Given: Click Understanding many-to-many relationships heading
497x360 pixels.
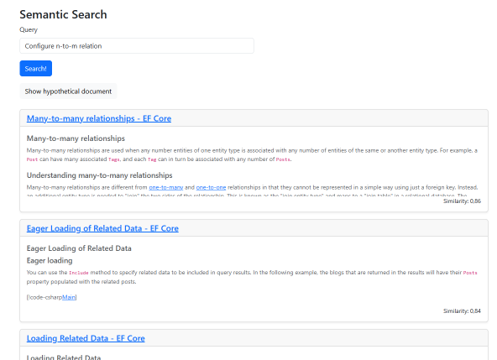Looking at the screenshot, I should [99, 175].
